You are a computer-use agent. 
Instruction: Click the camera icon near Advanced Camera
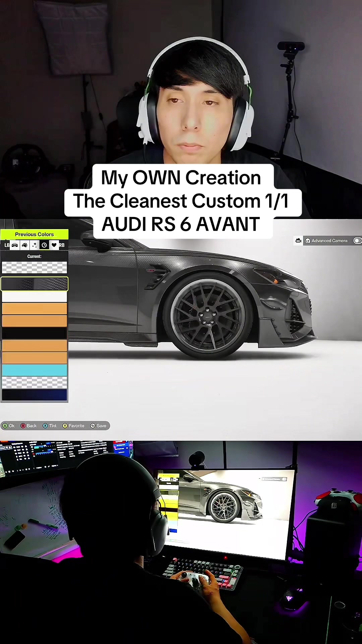(x=298, y=240)
